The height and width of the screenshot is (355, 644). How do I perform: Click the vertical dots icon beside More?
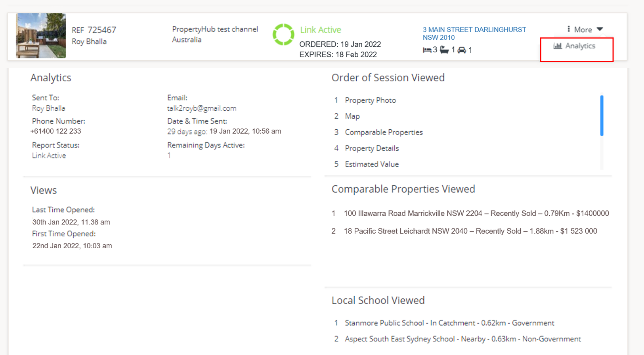(x=569, y=29)
